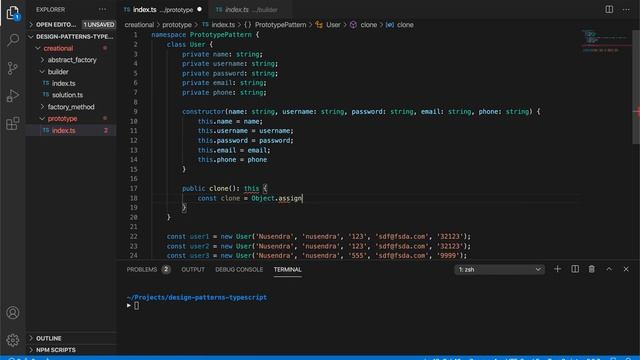640x360 pixels.
Task: Click prototype breadcrumb segment
Action: point(177,25)
